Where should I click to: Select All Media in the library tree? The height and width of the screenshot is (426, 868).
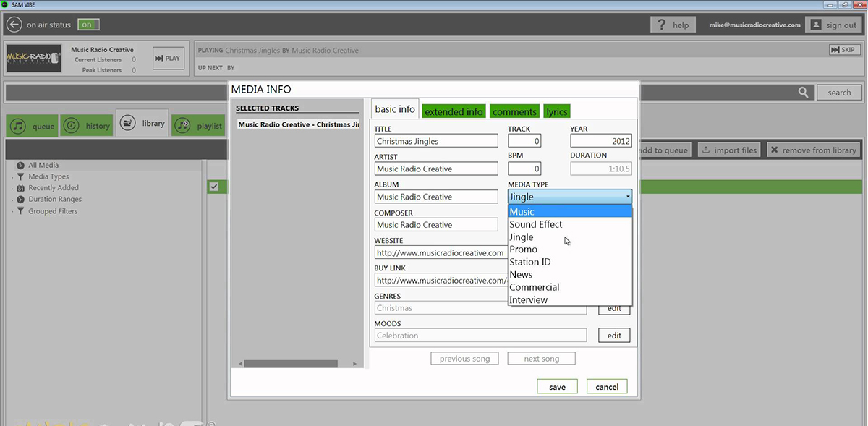pyautogui.click(x=43, y=165)
